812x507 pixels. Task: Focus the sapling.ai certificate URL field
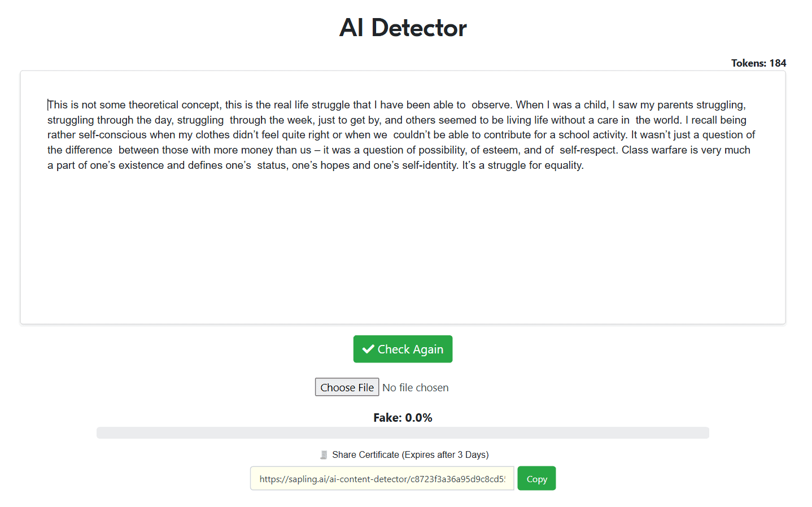pos(382,479)
